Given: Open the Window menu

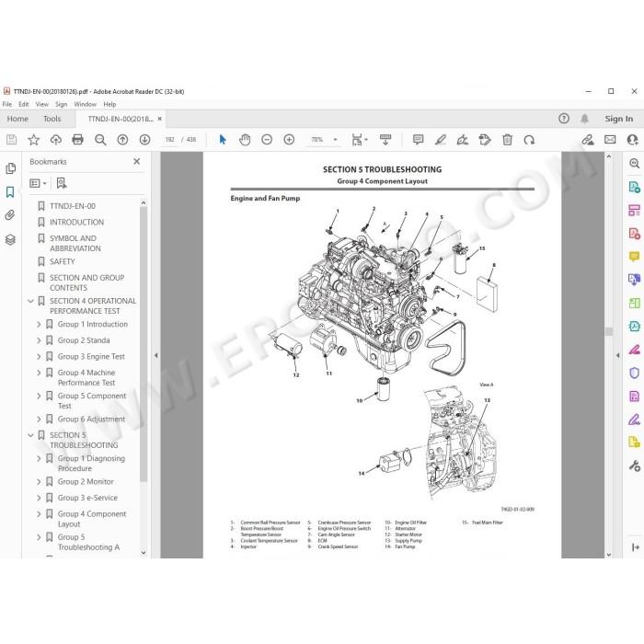Looking at the screenshot, I should coord(85,104).
